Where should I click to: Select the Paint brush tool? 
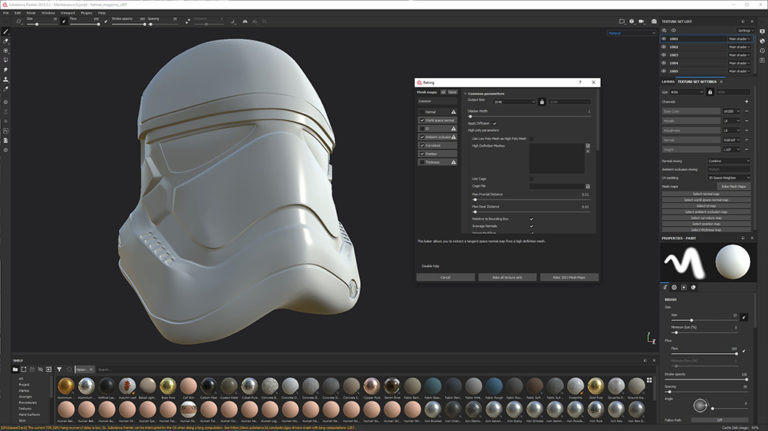tap(5, 32)
